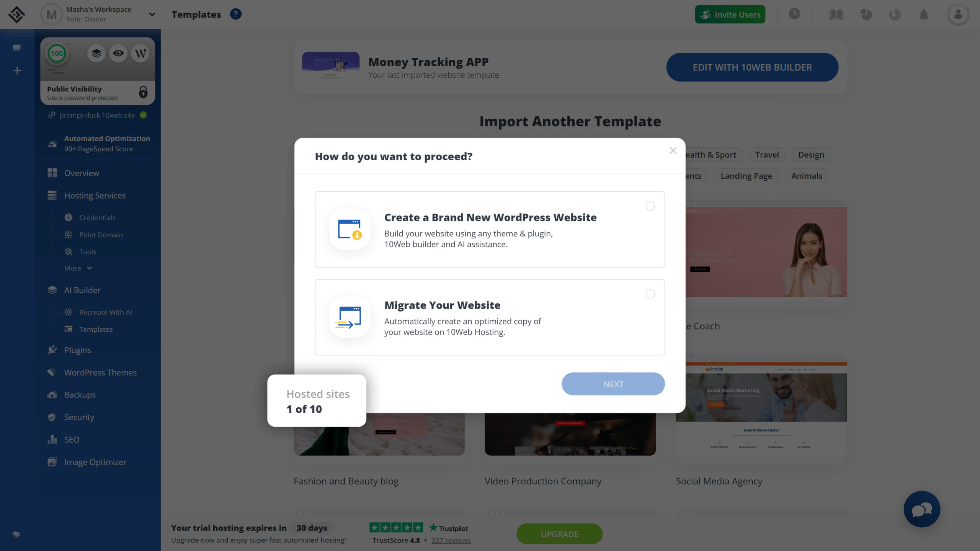Screen dimensions: 980x551
Task: Select the Landing Page category tab
Action: coord(746,176)
